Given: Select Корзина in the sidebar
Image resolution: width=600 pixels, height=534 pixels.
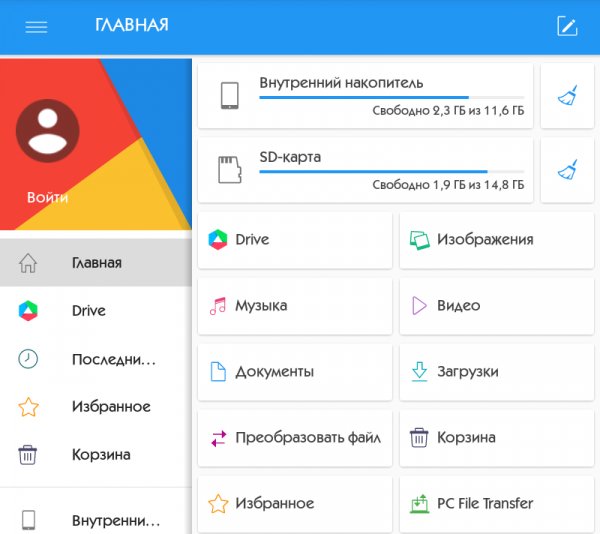Looking at the screenshot, I should [x=96, y=455].
